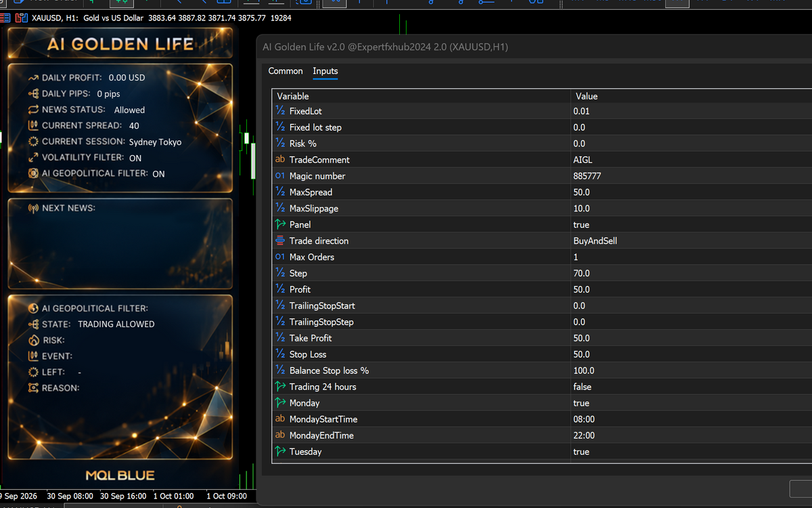The height and width of the screenshot is (508, 812).
Task: Click the Next News broadcast icon
Action: (33, 208)
